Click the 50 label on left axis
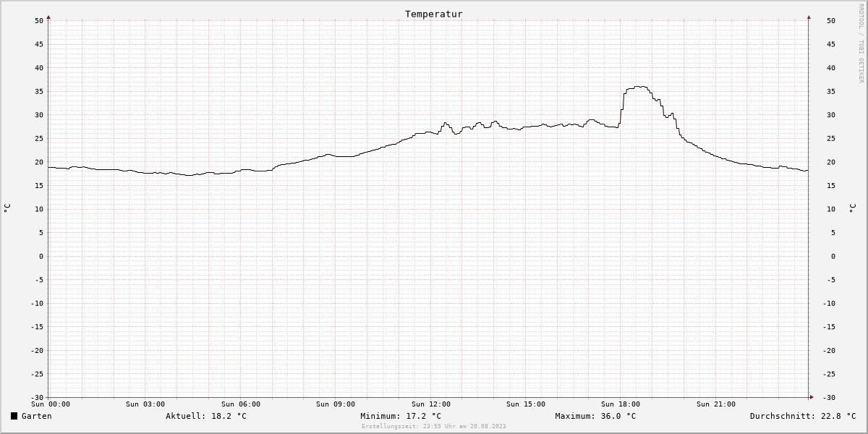Image resolution: width=868 pixels, height=434 pixels. click(x=39, y=20)
